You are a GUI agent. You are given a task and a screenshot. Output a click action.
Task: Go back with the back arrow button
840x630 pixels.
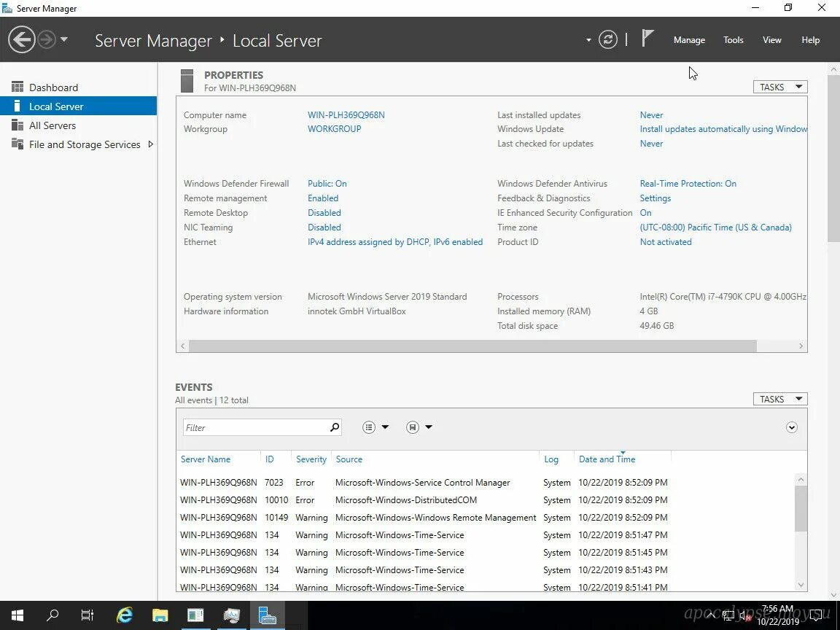pyautogui.click(x=21, y=39)
